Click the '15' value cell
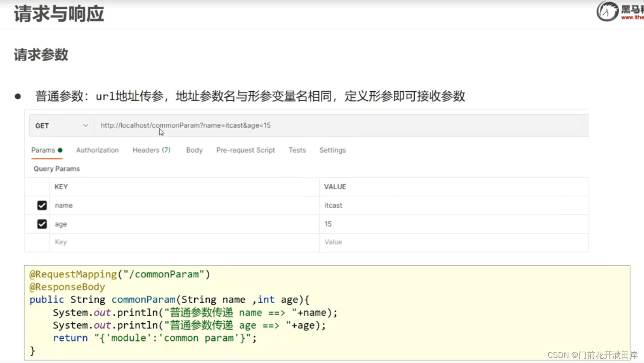Viewport: 644px width, 363px height. (x=454, y=224)
